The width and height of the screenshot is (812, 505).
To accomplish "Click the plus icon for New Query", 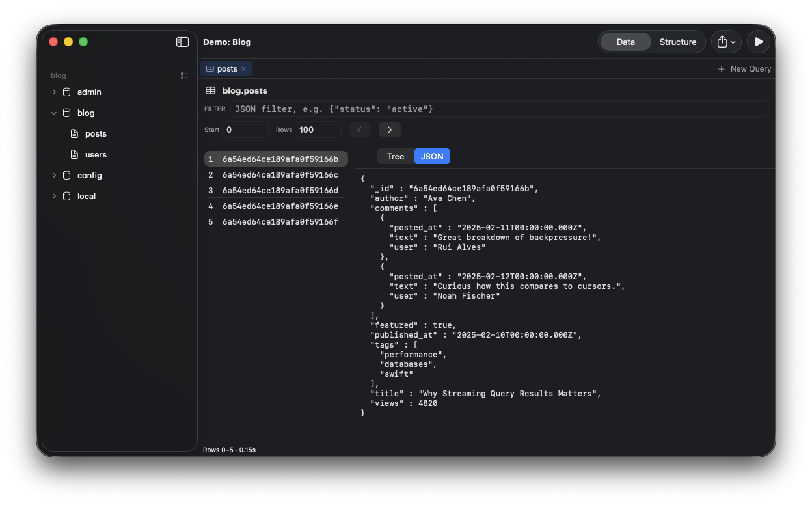I will click(721, 69).
